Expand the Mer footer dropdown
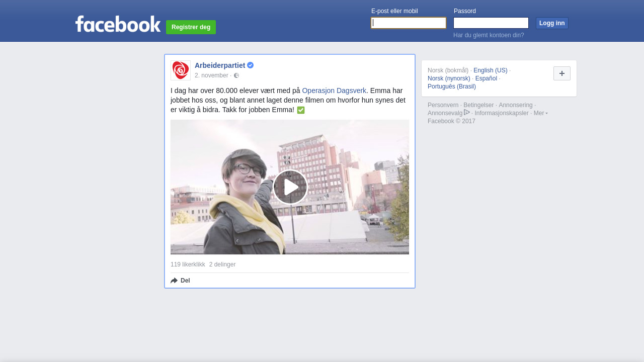The image size is (644, 362). [x=540, y=113]
